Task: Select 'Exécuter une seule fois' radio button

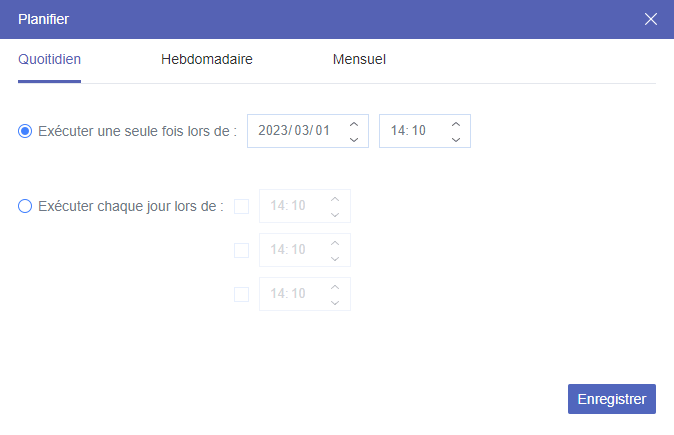Action: click(x=25, y=131)
